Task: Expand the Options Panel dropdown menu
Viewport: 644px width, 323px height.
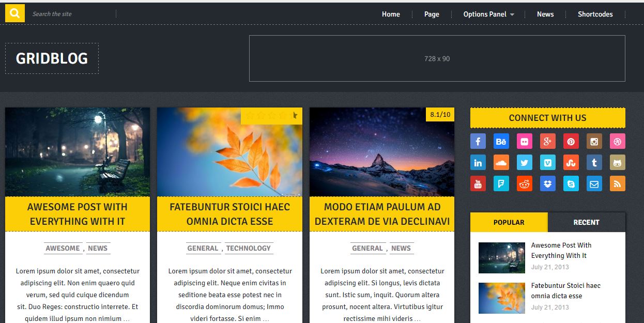Action: 488,14
